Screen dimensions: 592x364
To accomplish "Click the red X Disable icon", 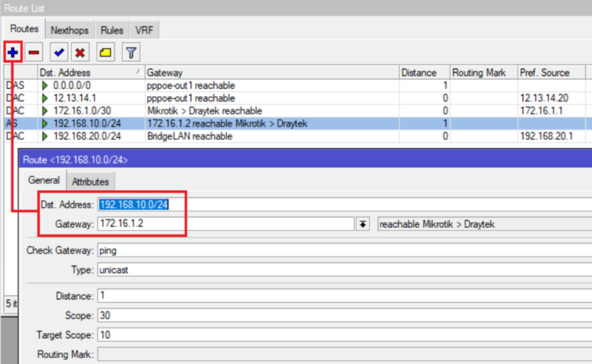I will [x=80, y=53].
